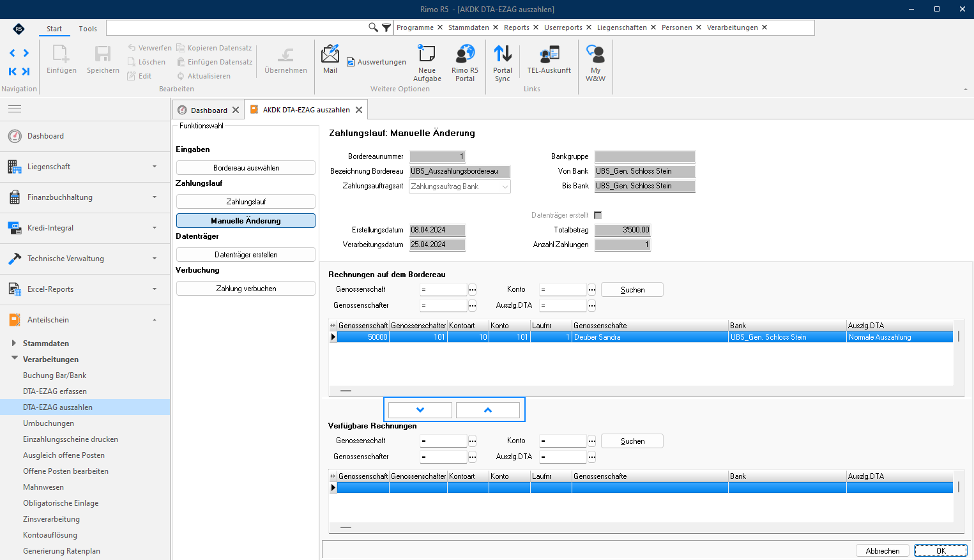Image resolution: width=974 pixels, height=560 pixels.
Task: Go to the previous record arrow
Action: [12, 53]
